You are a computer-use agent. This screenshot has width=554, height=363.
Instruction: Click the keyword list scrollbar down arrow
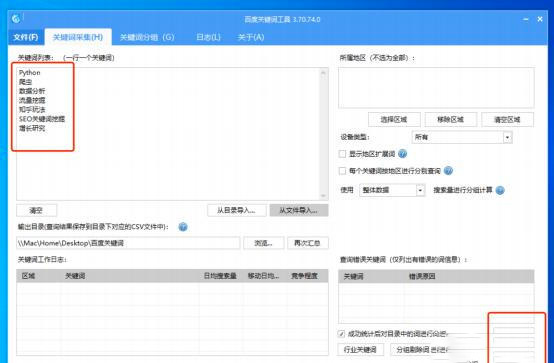tap(323, 195)
